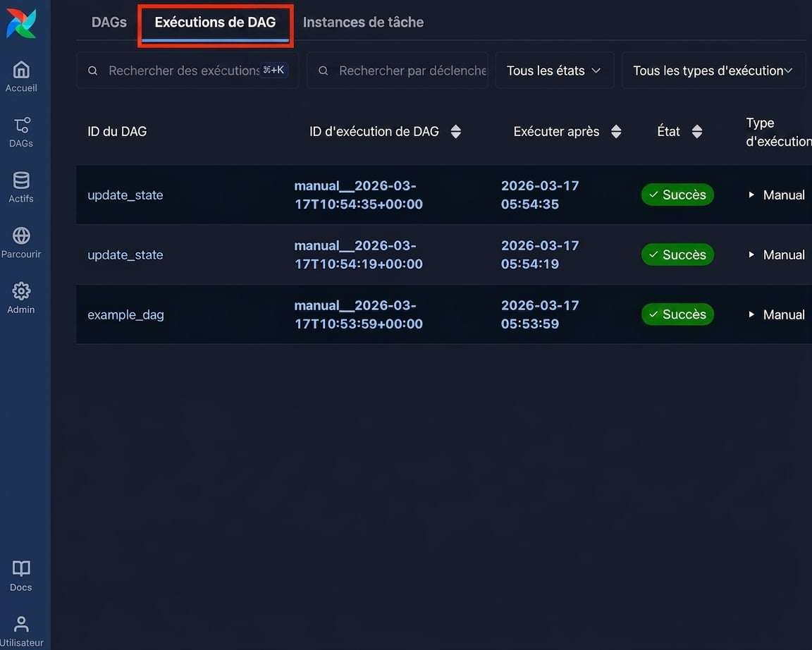This screenshot has height=650, width=812.
Task: Click the Type d'exécution column header
Action: click(778, 132)
